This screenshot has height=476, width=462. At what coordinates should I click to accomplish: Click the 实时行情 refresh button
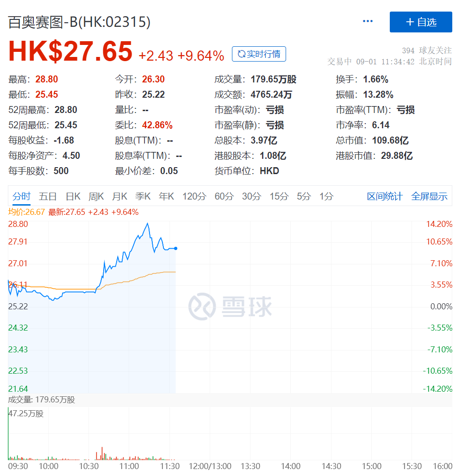pos(259,54)
